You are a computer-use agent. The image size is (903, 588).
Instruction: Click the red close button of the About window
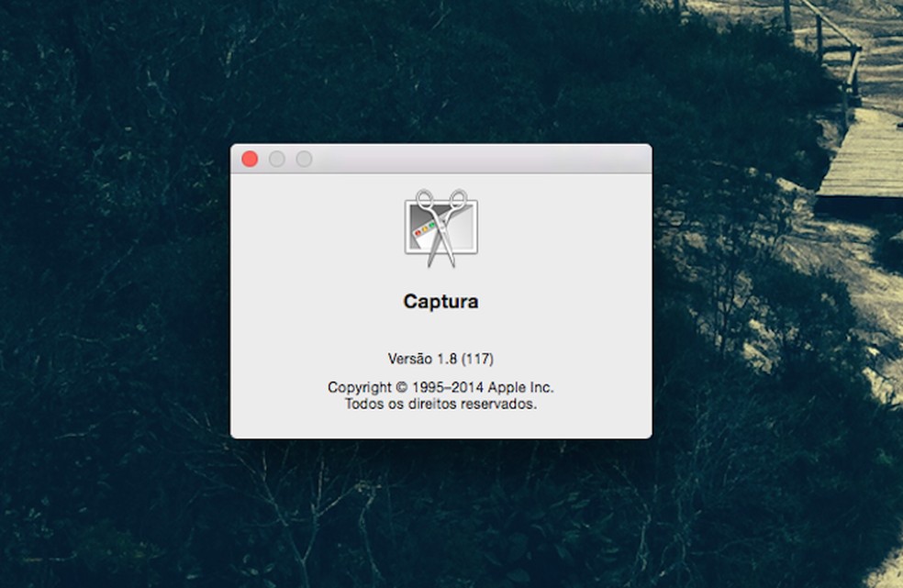[x=250, y=158]
